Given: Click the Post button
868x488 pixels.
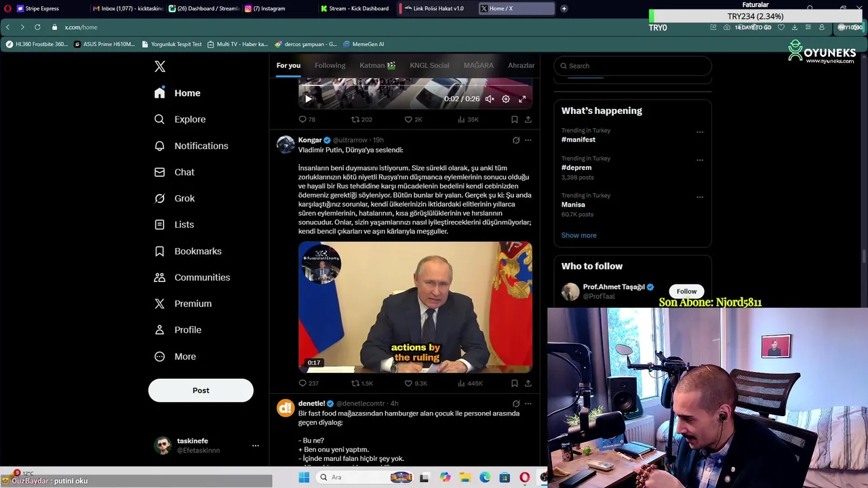Looking at the screenshot, I should tap(201, 390).
